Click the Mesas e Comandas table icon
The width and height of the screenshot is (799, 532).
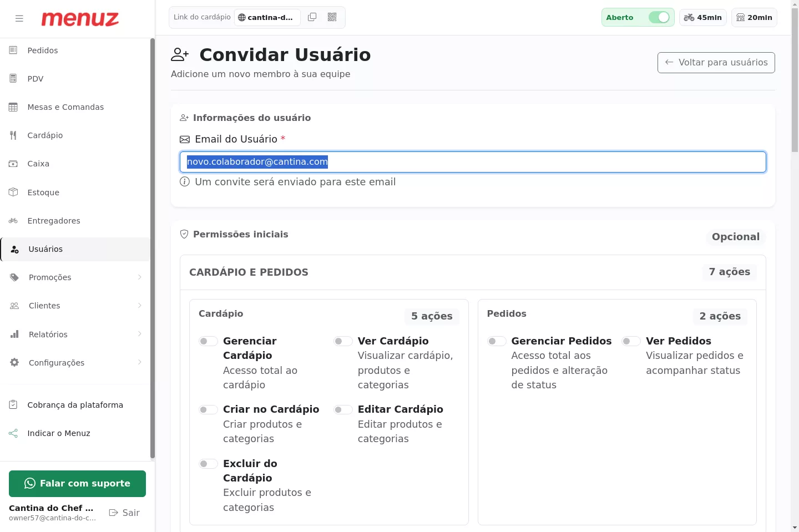(x=13, y=107)
